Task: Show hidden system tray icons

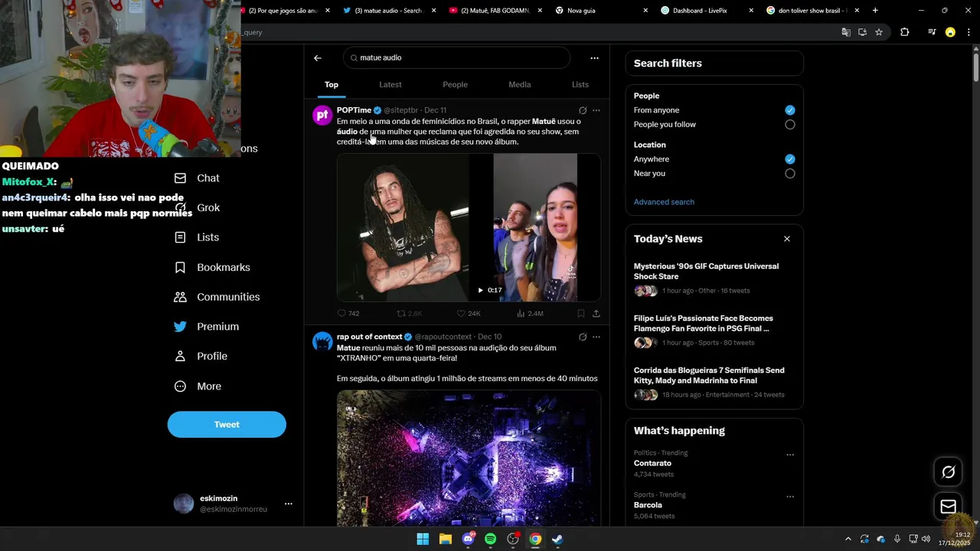Action: pyautogui.click(x=848, y=540)
